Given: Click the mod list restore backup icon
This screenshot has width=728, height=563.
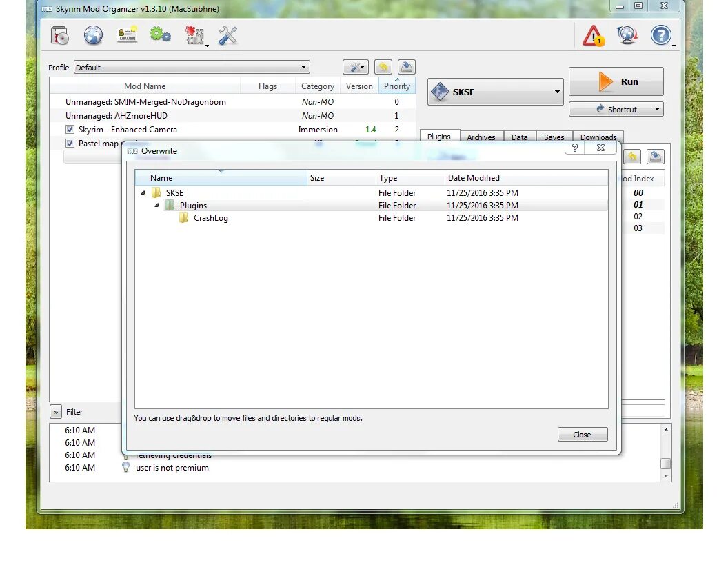Looking at the screenshot, I should (x=383, y=67).
